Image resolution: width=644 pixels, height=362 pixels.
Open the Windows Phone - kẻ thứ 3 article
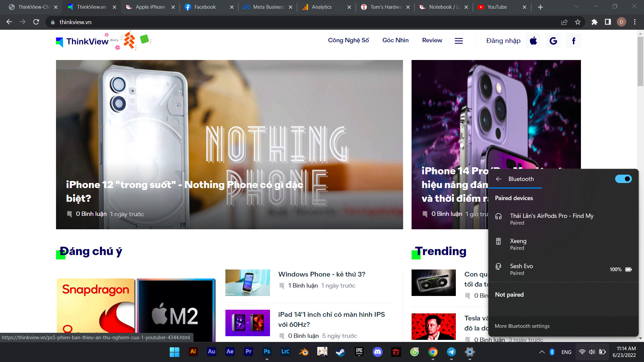pyautogui.click(x=322, y=274)
